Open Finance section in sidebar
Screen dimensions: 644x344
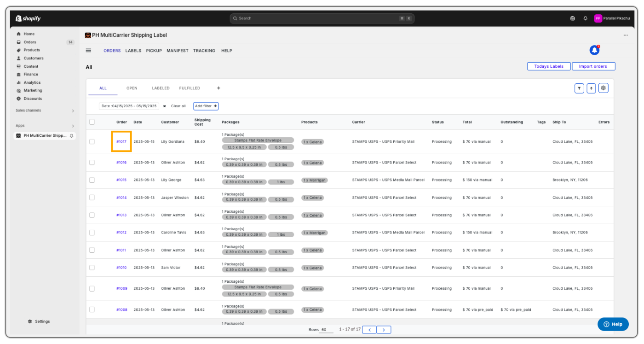[31, 74]
